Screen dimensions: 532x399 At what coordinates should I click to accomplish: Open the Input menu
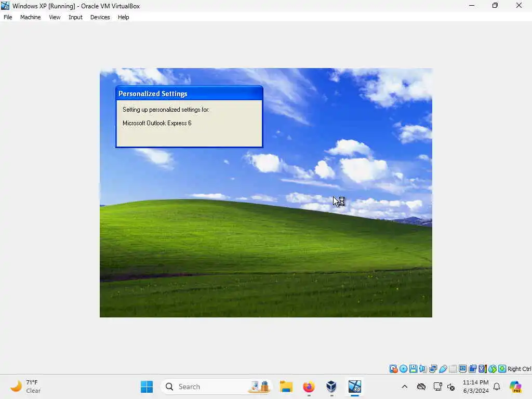click(75, 17)
